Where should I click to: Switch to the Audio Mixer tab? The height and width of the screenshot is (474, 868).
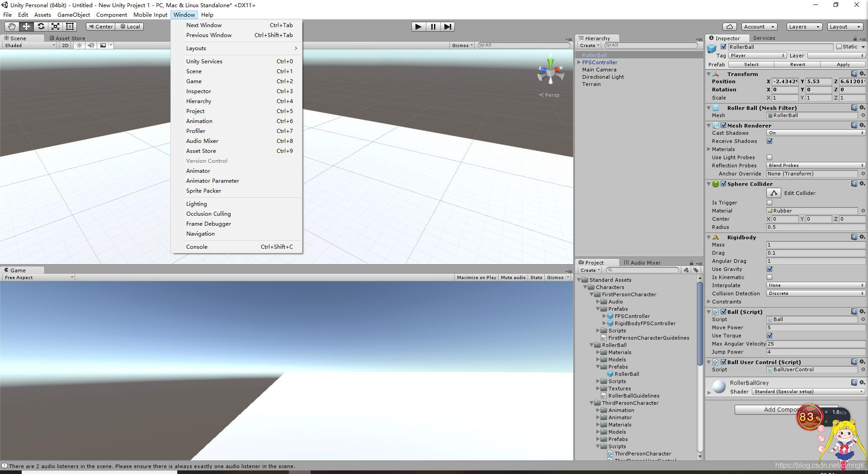click(642, 263)
